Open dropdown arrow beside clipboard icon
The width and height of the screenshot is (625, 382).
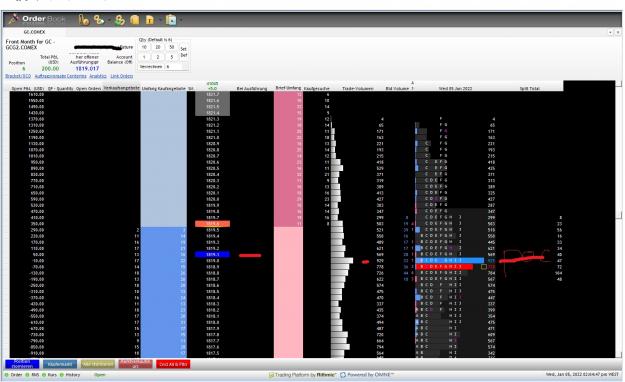click(x=181, y=20)
